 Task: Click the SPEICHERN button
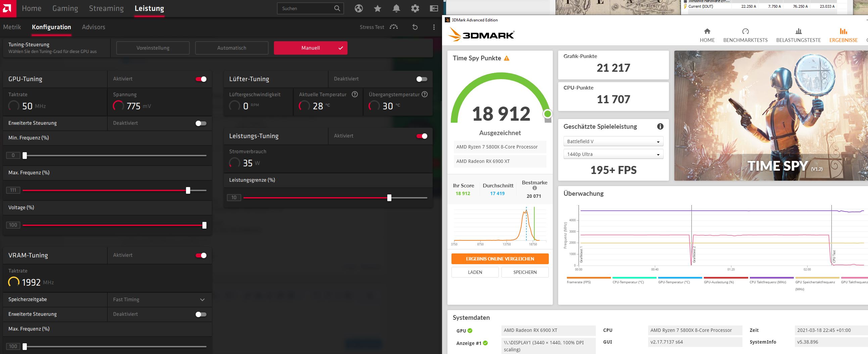tap(525, 272)
